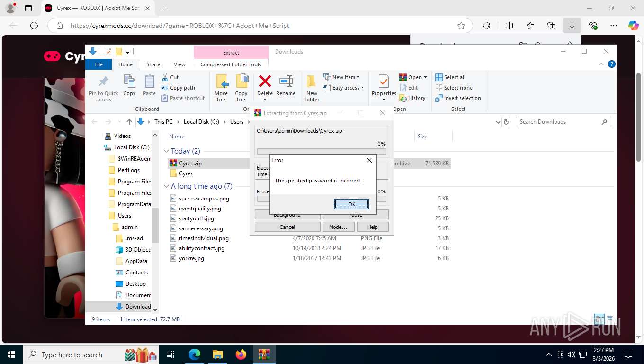Click Copy path in the Clipboard group
Image resolution: width=644 pixels, height=364 pixels.
(178, 88)
